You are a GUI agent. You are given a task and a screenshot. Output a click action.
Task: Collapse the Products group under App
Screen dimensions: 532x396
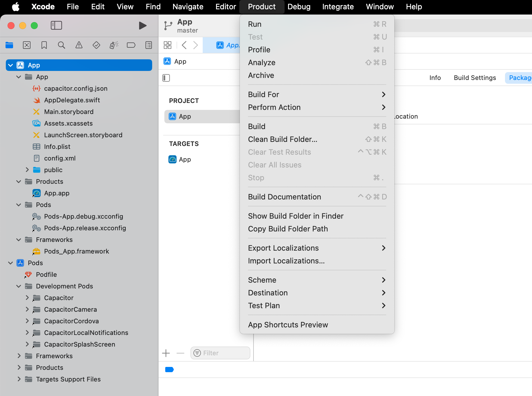coord(19,181)
